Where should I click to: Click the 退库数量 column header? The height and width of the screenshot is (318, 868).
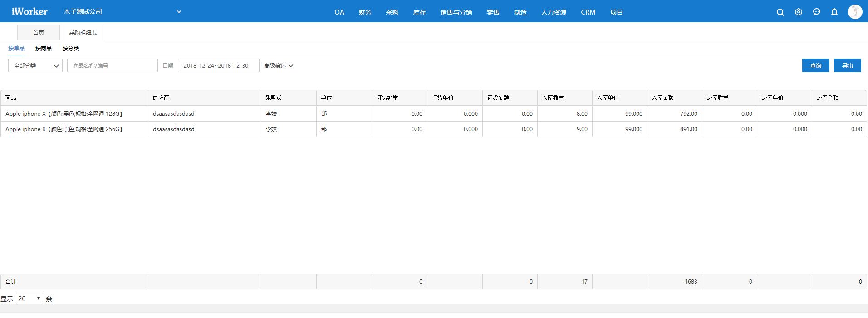(x=730, y=98)
